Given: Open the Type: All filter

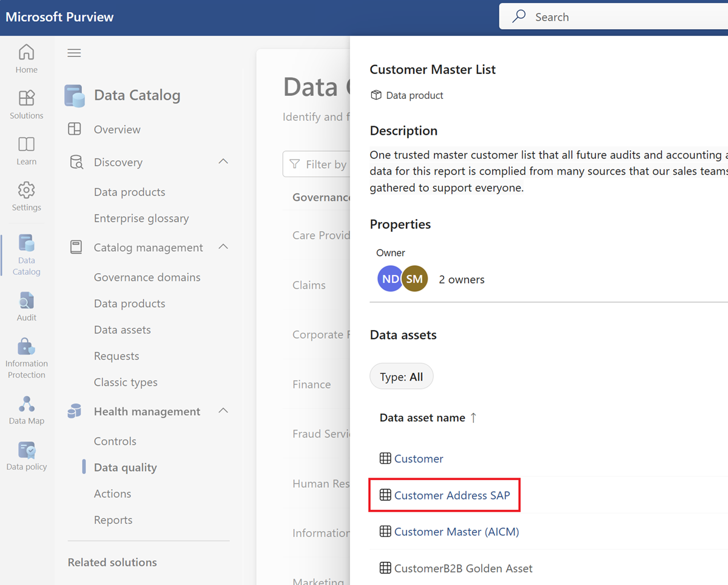Looking at the screenshot, I should pyautogui.click(x=401, y=376).
